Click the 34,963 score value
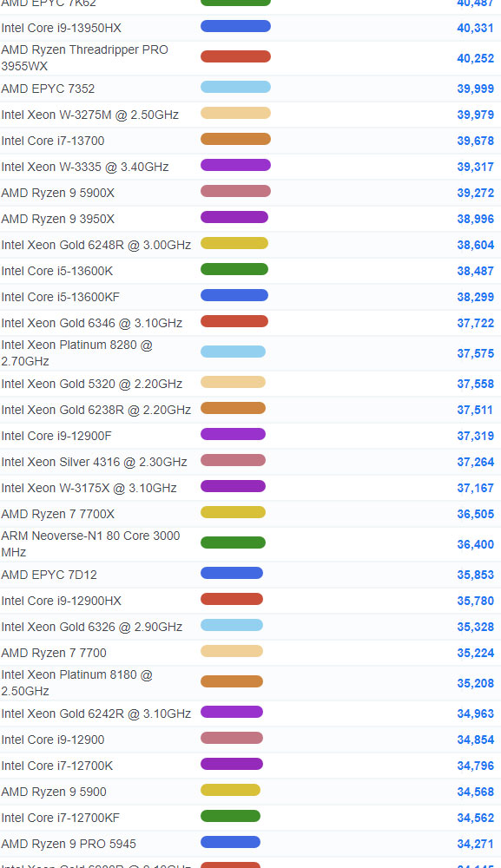The width and height of the screenshot is (501, 868). coord(475,713)
